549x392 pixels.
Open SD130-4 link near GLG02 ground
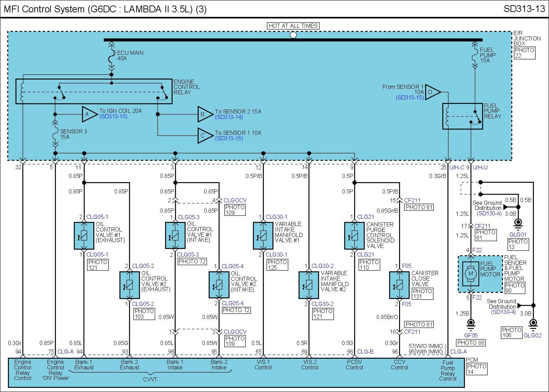[503, 312]
